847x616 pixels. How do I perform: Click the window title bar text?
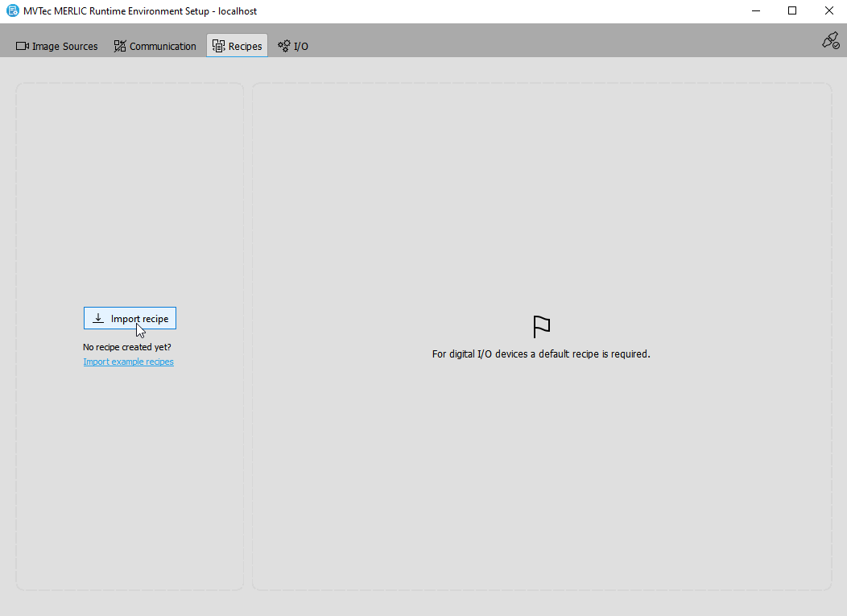tap(140, 11)
